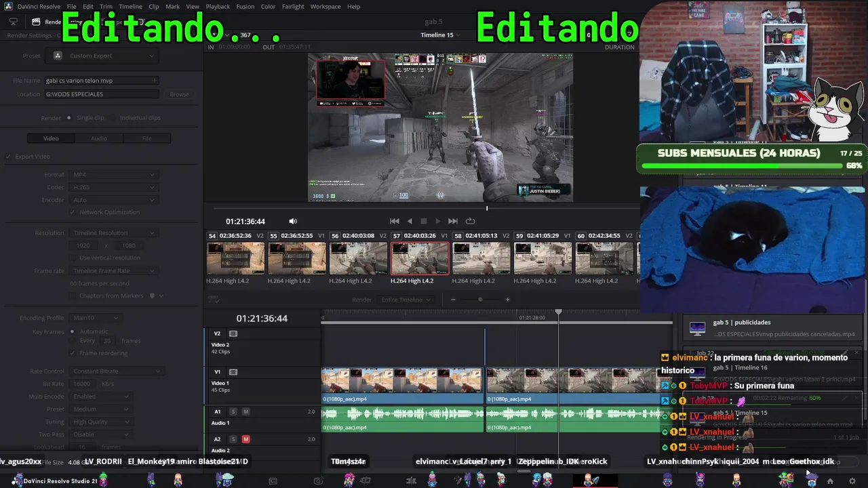Click the timeline view options icon

click(214, 300)
